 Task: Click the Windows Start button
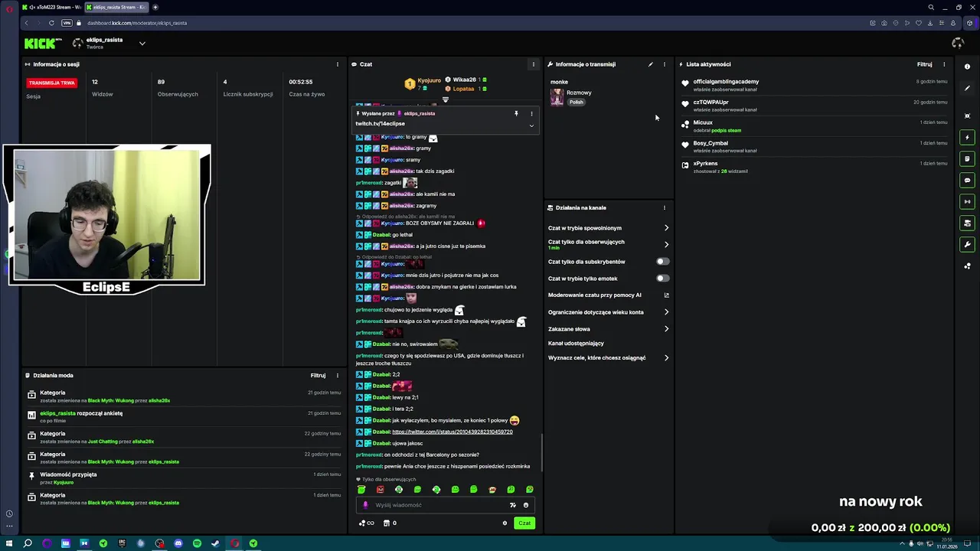pos(9,543)
